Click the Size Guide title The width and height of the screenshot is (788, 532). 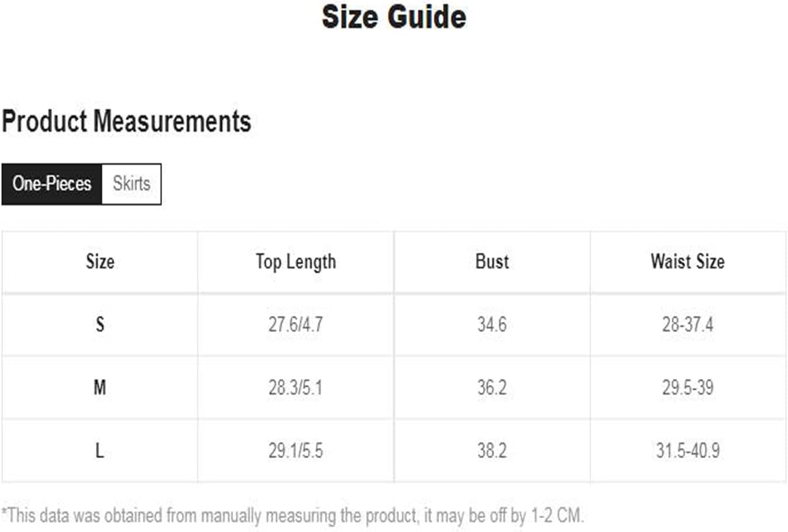(394, 16)
